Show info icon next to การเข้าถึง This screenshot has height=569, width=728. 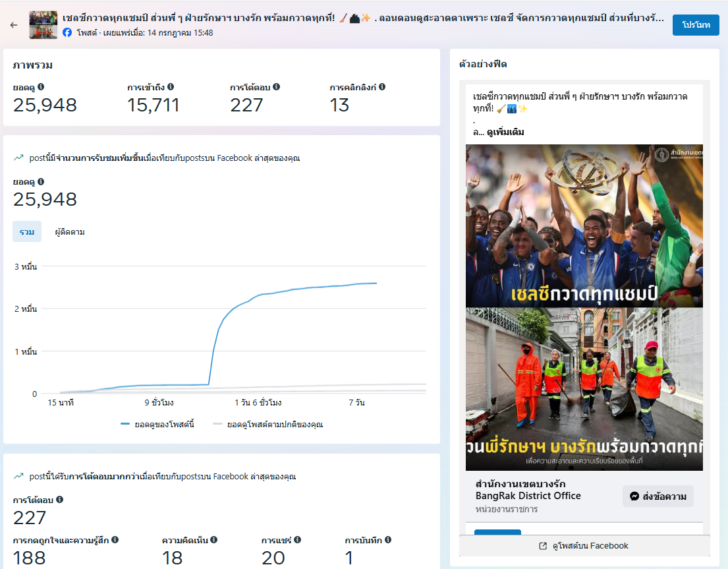pos(171,87)
